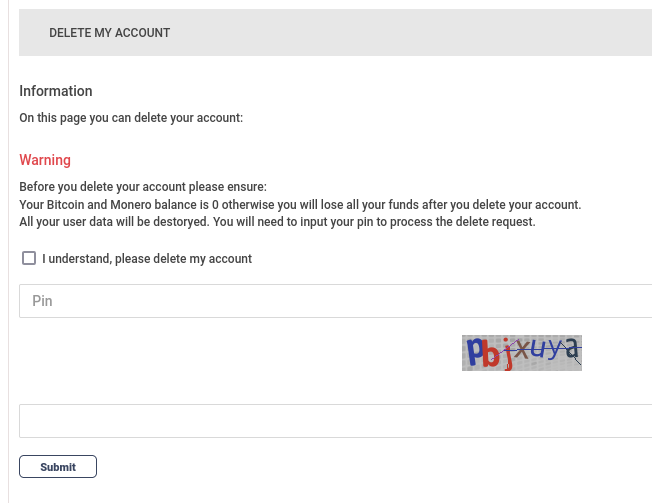Image resolution: width=652 pixels, height=503 pixels.
Task: Click the 'Before you delete your account please ensure' line
Action: (143, 187)
